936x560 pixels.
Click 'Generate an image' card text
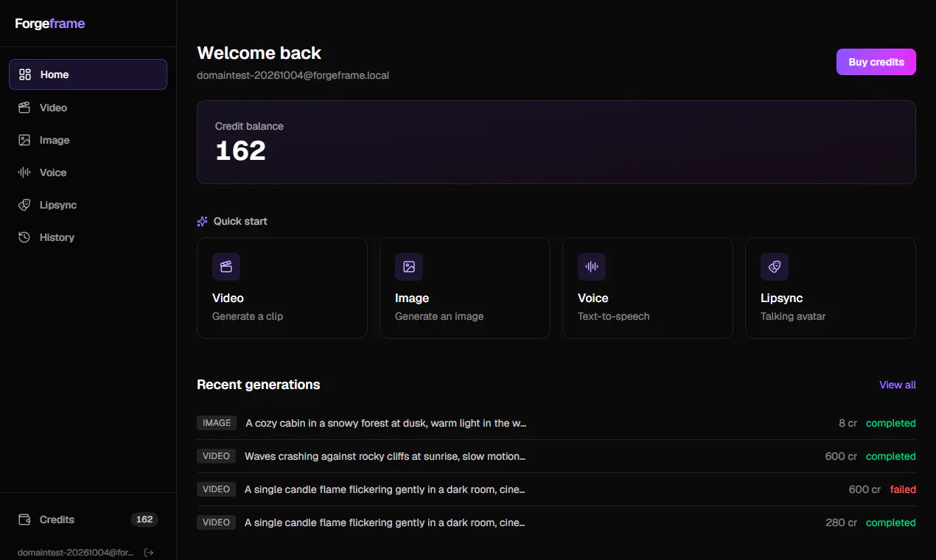439,316
